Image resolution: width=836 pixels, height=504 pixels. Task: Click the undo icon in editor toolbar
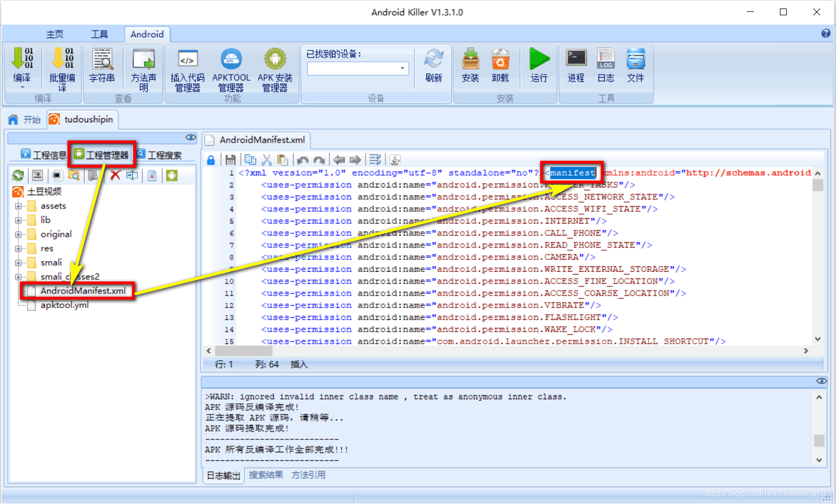[x=303, y=160]
